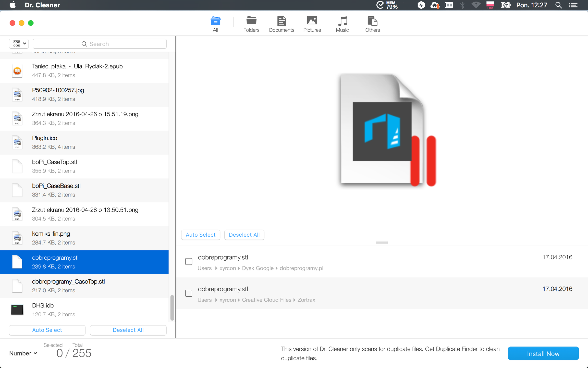Screen dimensions: 588x368
Task: Switch to the Documents tab
Action: [x=282, y=24]
